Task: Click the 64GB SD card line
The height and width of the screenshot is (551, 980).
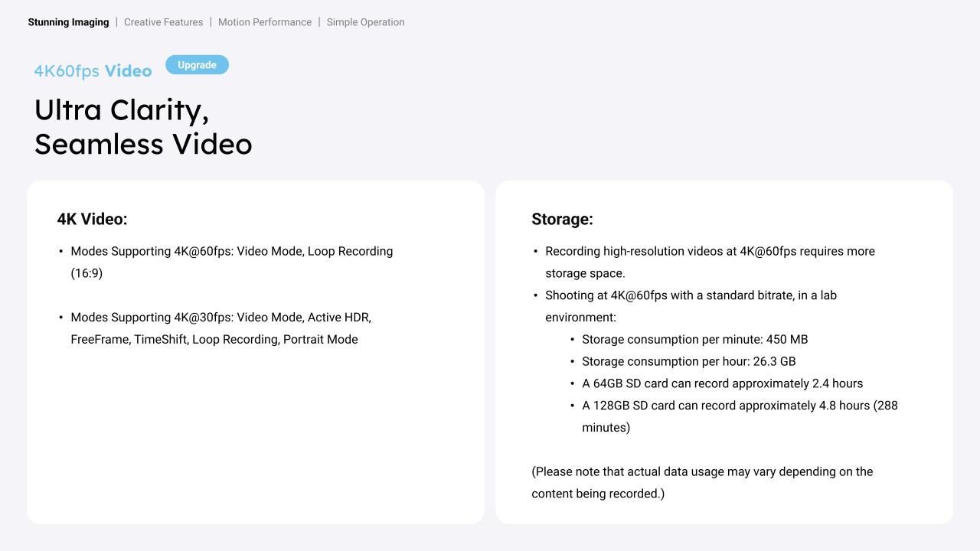Action: 722,383
